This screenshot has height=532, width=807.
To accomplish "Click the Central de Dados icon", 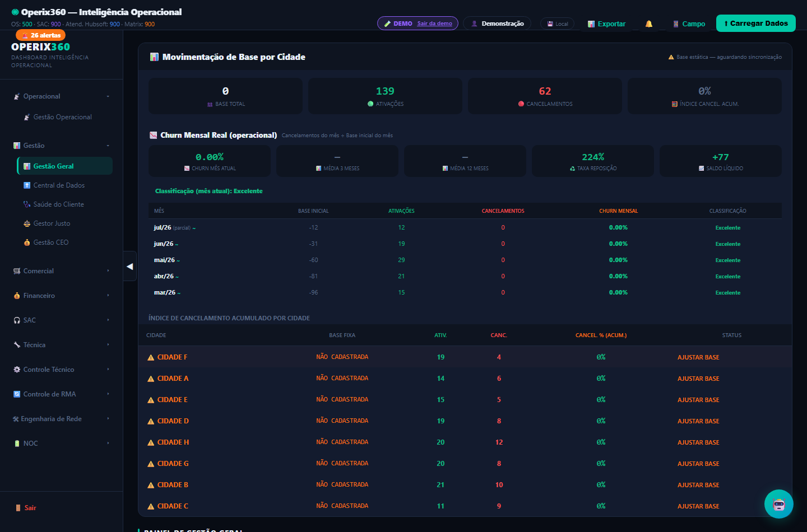I will [x=27, y=185].
